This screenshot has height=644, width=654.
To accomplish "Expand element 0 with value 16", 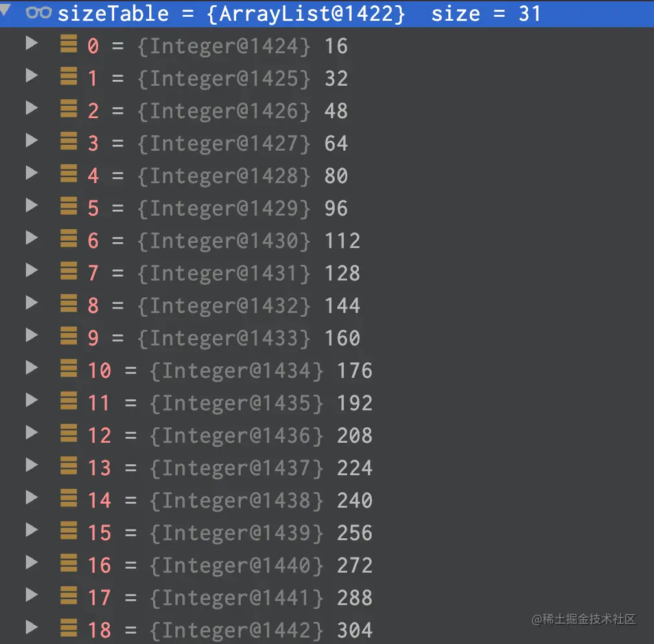I will [32, 43].
